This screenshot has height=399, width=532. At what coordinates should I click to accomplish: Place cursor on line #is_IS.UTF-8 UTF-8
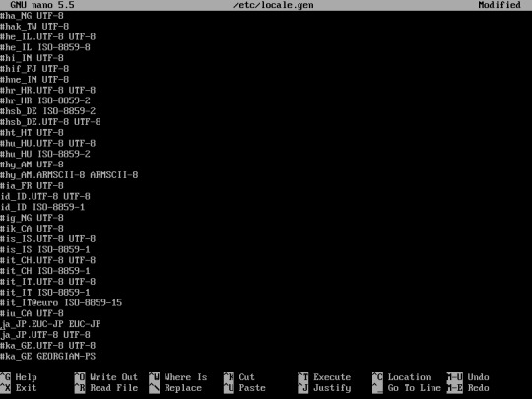[x=48, y=238]
